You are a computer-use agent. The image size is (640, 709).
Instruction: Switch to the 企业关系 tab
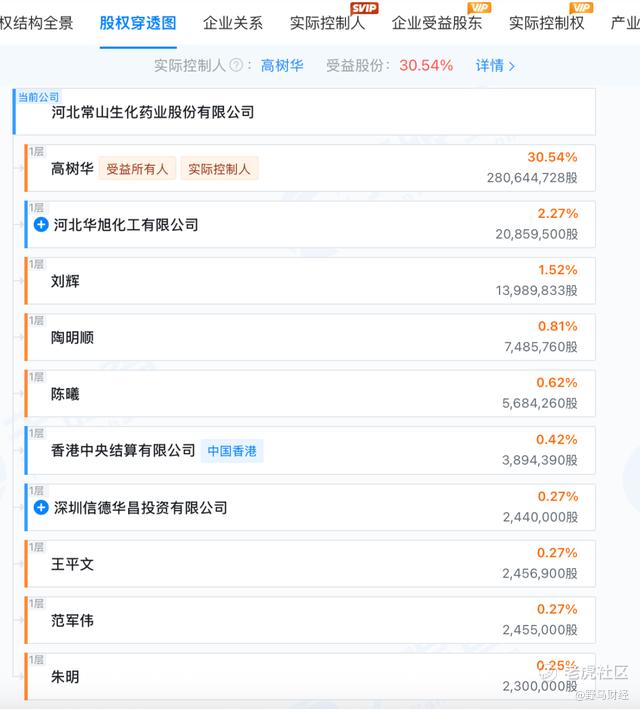(232, 24)
